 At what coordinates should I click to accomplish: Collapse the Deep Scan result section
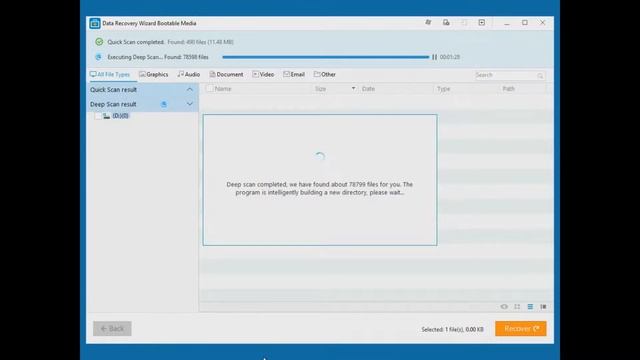[x=190, y=104]
